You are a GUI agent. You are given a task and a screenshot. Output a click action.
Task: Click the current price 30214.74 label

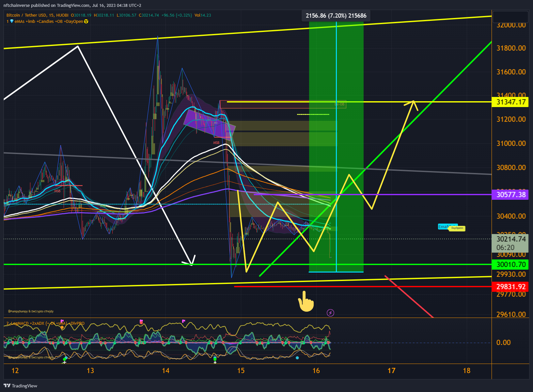click(x=511, y=239)
